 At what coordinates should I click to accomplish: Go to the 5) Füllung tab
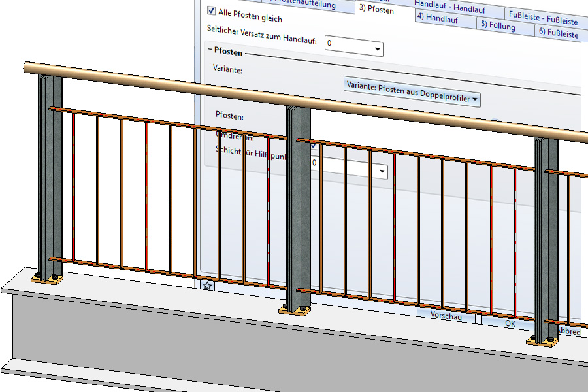click(x=498, y=26)
